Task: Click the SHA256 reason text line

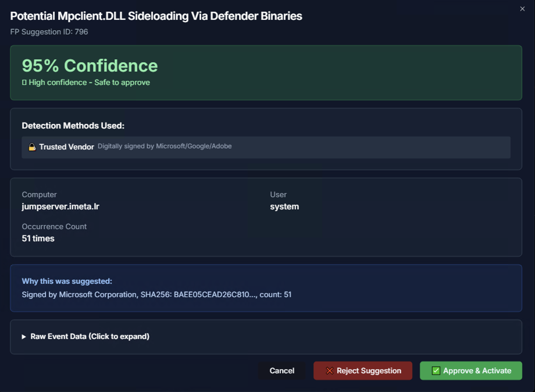Action: (156, 295)
